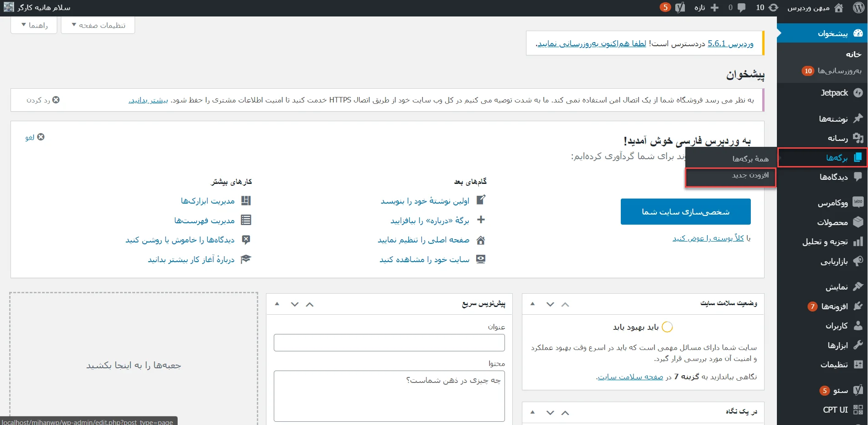Click the comment icon for دیدگاه‌ها
This screenshot has height=425, width=868.
tap(858, 177)
